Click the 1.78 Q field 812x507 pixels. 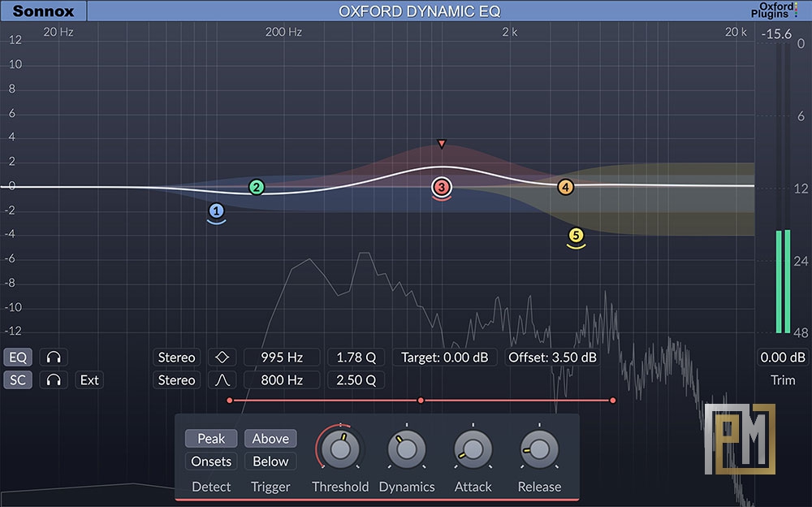356,357
